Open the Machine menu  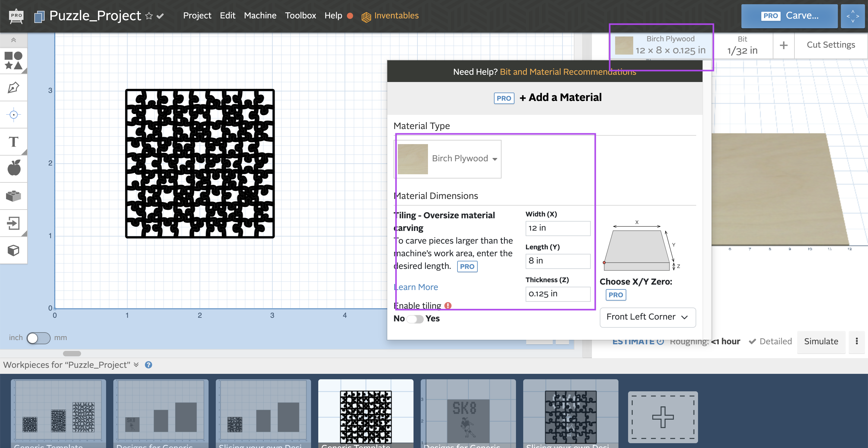click(x=260, y=15)
